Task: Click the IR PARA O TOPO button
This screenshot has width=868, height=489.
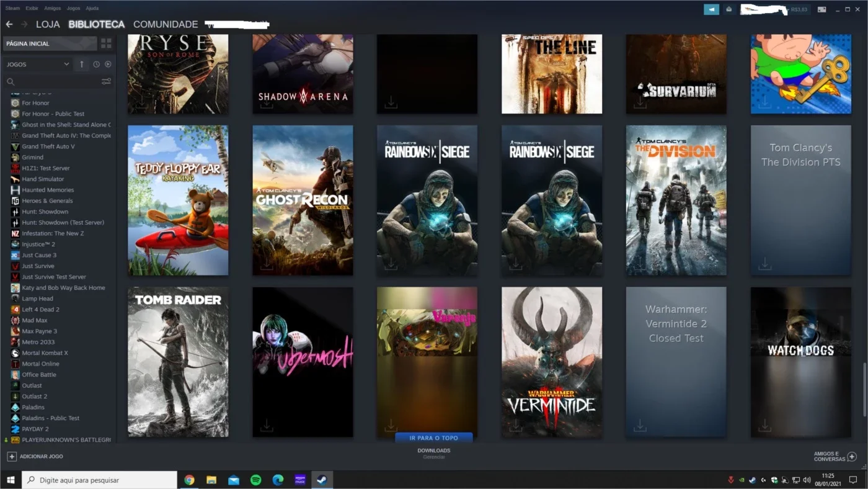Action: pos(434,437)
